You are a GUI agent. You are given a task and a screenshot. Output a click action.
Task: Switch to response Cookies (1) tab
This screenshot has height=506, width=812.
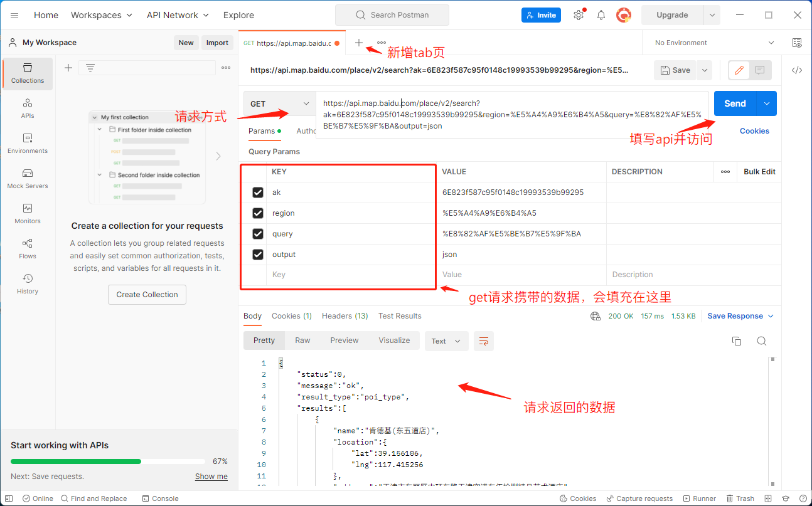click(292, 316)
